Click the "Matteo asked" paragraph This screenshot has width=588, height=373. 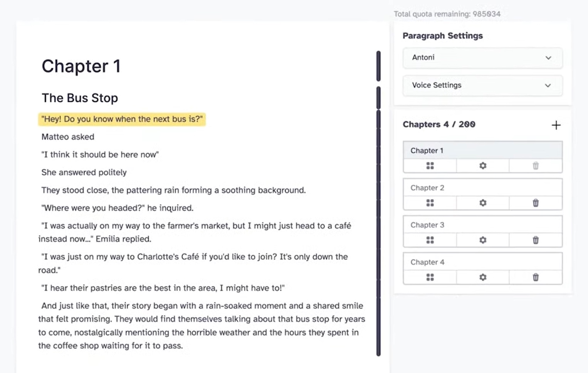click(x=68, y=137)
